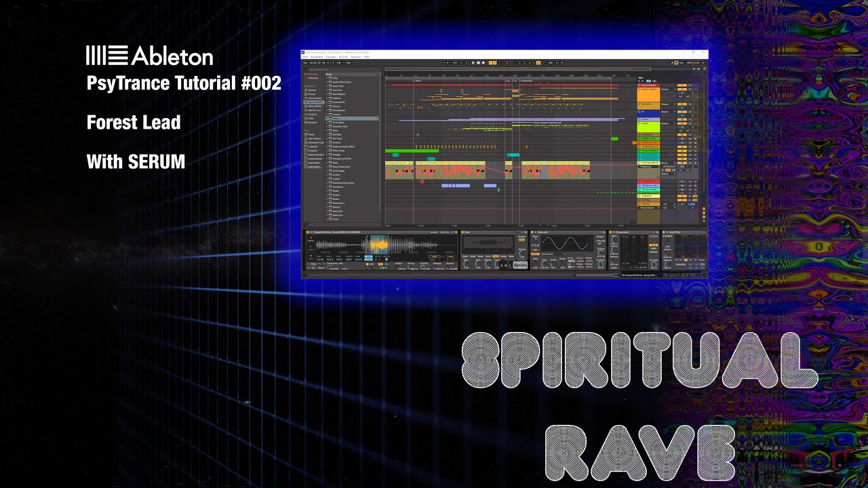This screenshot has width=868, height=488.
Task: Expand the Compressor entry in the browser
Action: click(327, 110)
